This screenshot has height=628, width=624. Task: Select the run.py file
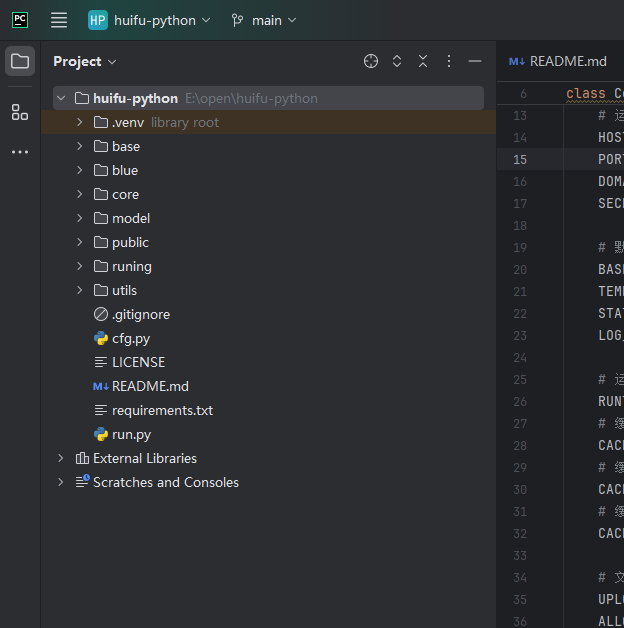pos(131,435)
